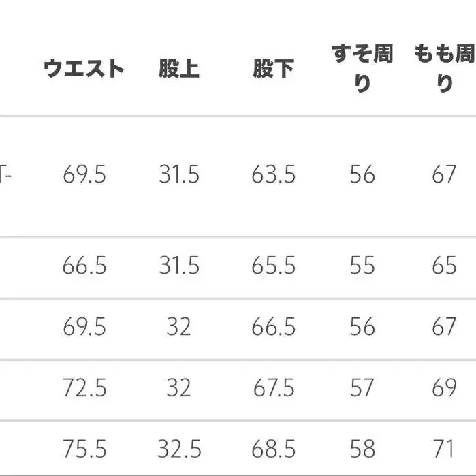Select the 75.5 waist value
This screenshot has width=476, height=476.
tap(84, 449)
